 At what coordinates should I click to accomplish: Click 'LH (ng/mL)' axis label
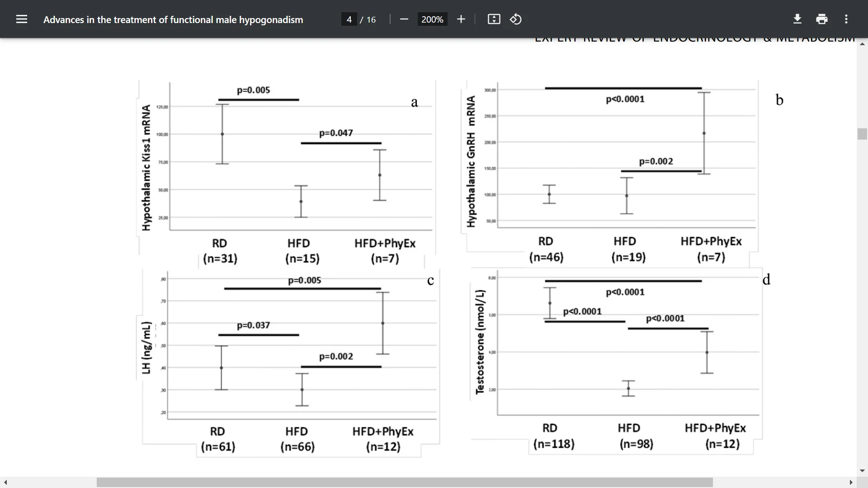[146, 347]
